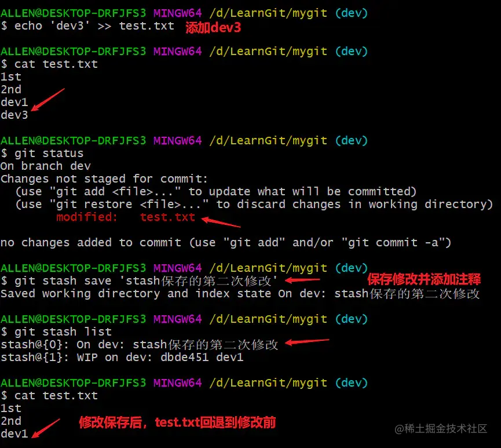Click the '稀土掘金技术社区' watermark
The height and width of the screenshot is (448, 501).
(x=441, y=428)
